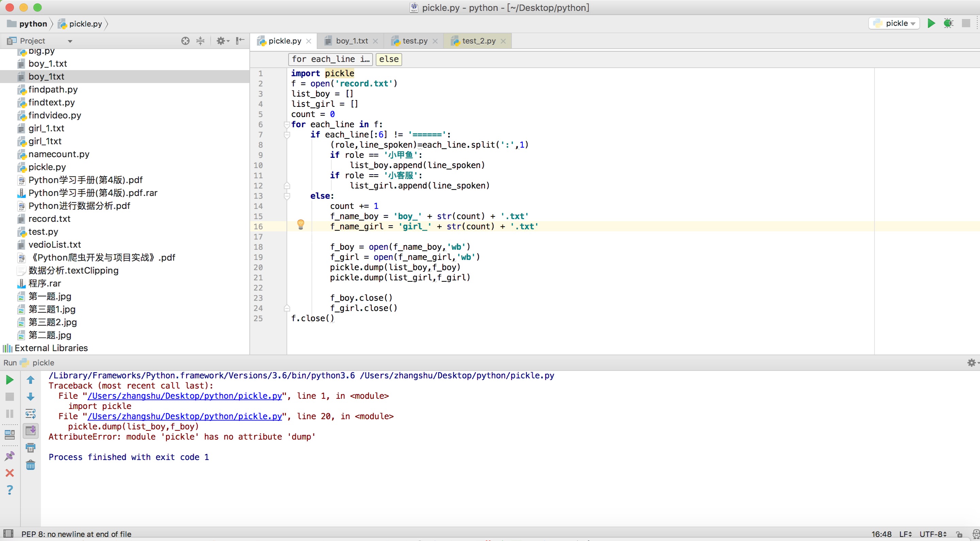The height and width of the screenshot is (541, 980).
Task: Toggle the pin tab icon in Run panel
Action: pyautogui.click(x=10, y=456)
